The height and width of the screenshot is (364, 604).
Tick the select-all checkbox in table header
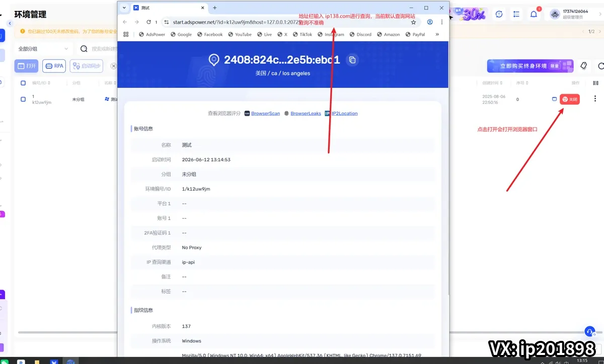pos(23,83)
